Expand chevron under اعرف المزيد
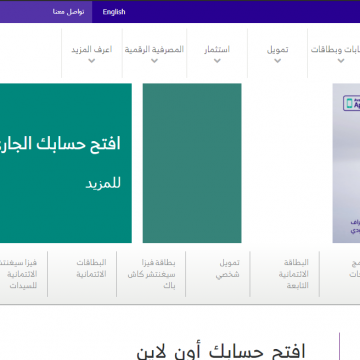Screen dimensions: 360x360 pos(92,61)
